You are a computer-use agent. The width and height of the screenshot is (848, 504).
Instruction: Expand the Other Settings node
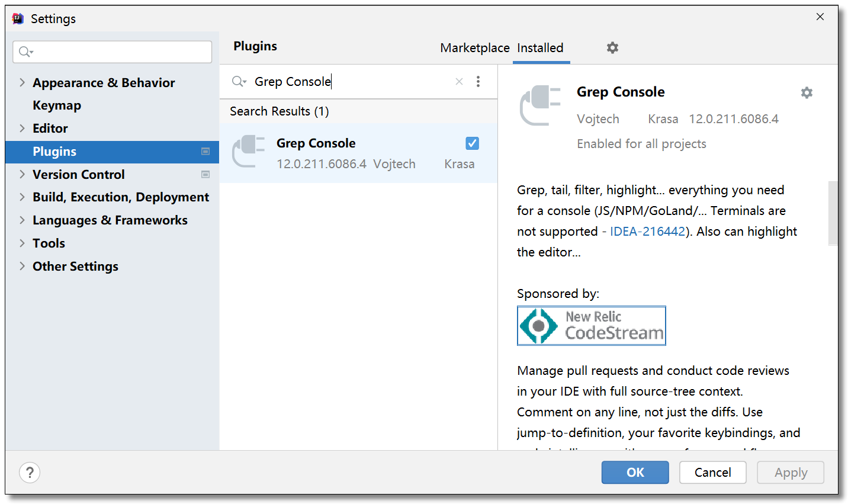point(22,266)
